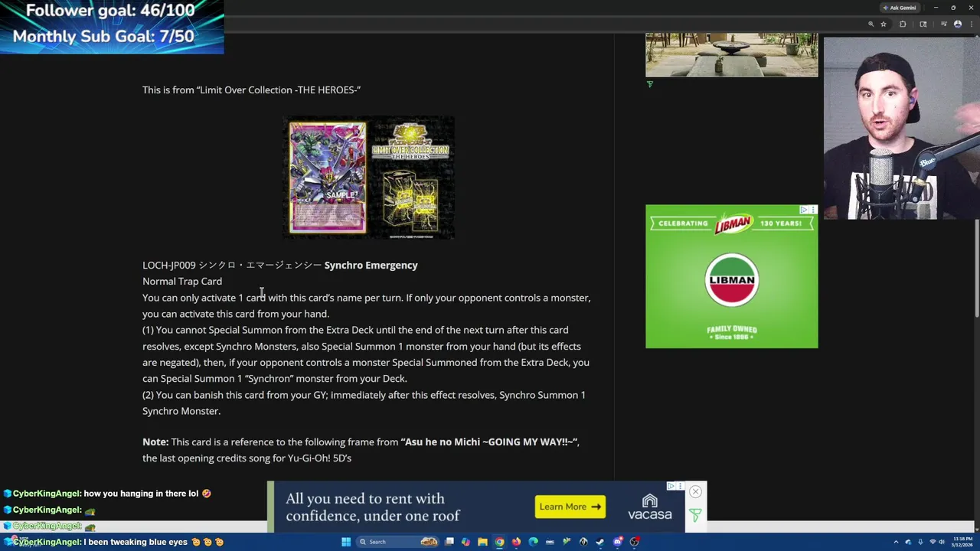The width and height of the screenshot is (980, 551).
Task: Open the Chrome extensions puzzle icon
Action: [x=903, y=24]
